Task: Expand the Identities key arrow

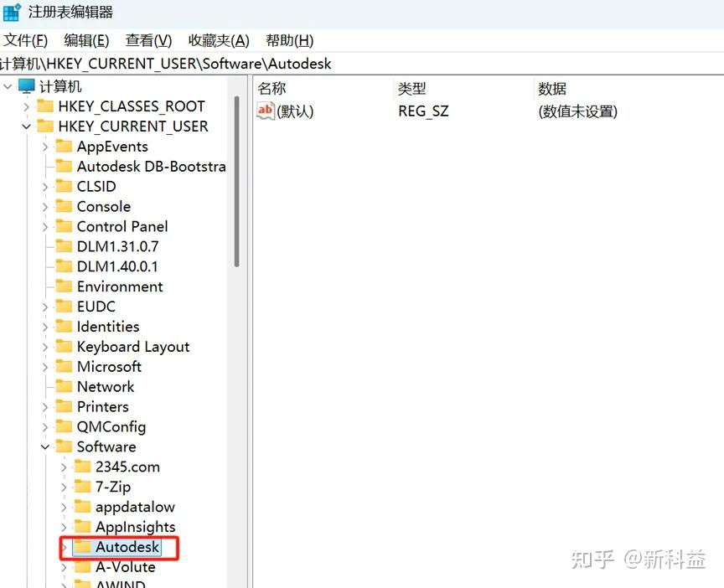Action: pos(45,327)
